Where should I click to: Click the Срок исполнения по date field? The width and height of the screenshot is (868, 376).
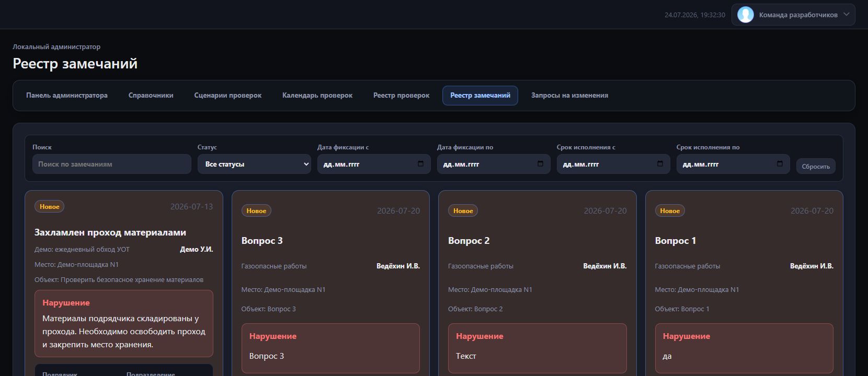(733, 164)
